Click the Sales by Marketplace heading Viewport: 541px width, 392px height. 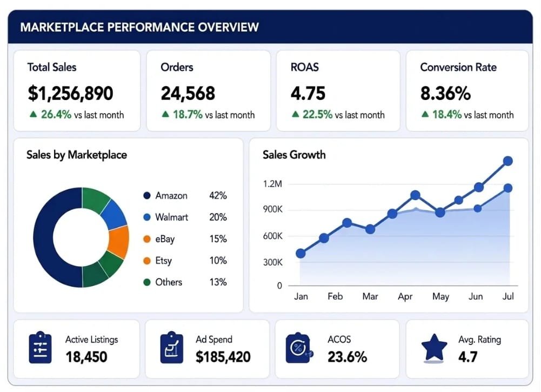(77, 155)
